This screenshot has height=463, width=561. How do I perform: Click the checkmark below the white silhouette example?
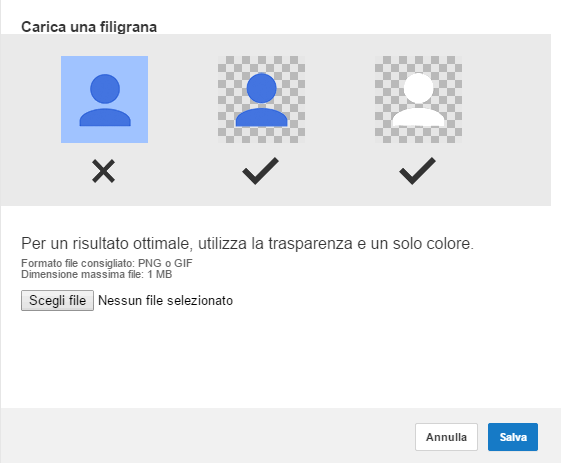(418, 171)
